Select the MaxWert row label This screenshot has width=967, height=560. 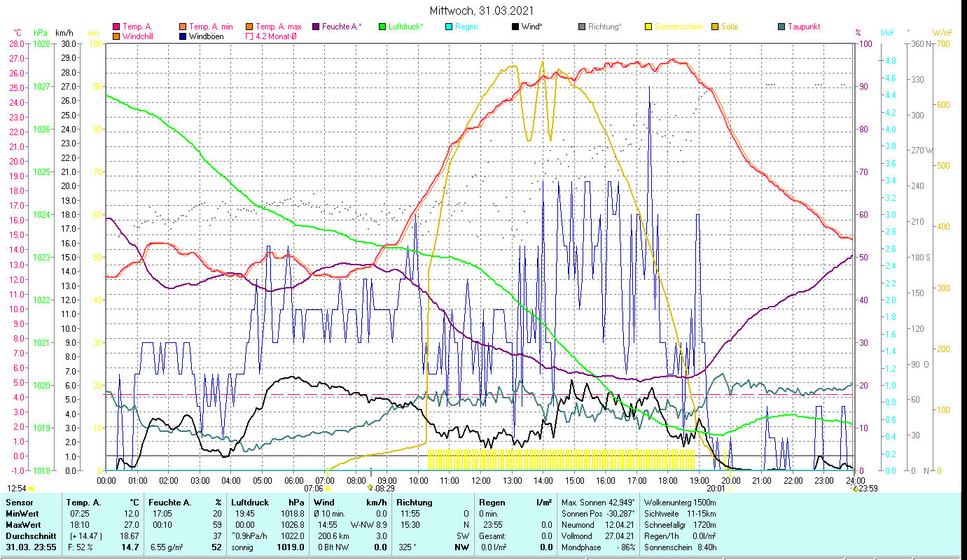tap(24, 524)
